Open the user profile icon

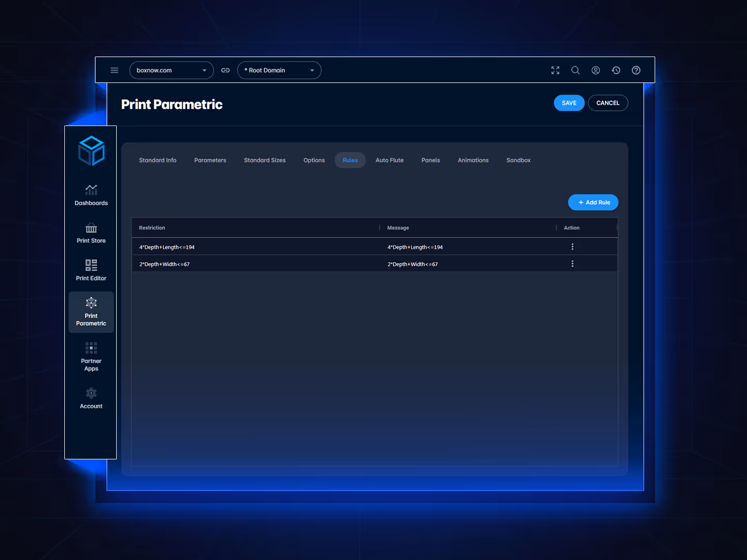click(596, 71)
